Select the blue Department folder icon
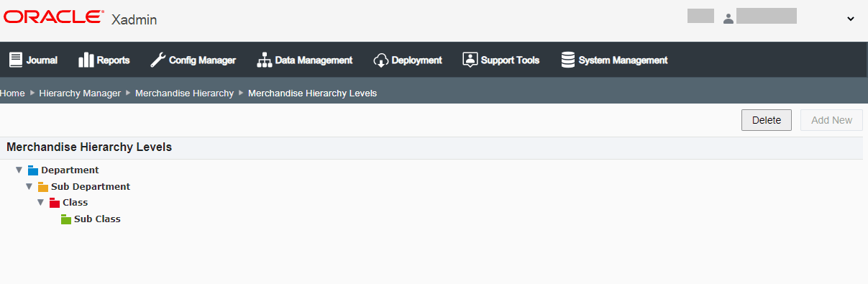 coord(32,170)
